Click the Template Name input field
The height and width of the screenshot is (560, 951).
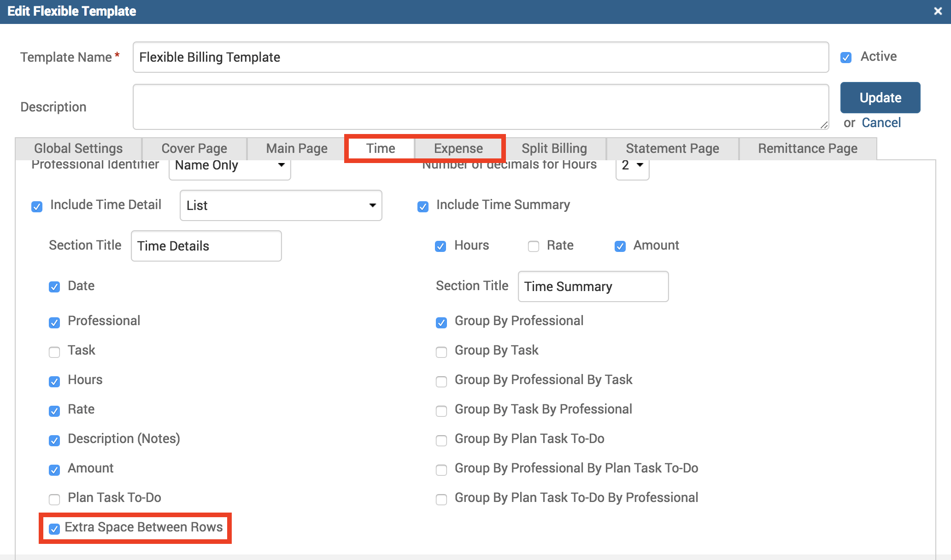pos(481,57)
